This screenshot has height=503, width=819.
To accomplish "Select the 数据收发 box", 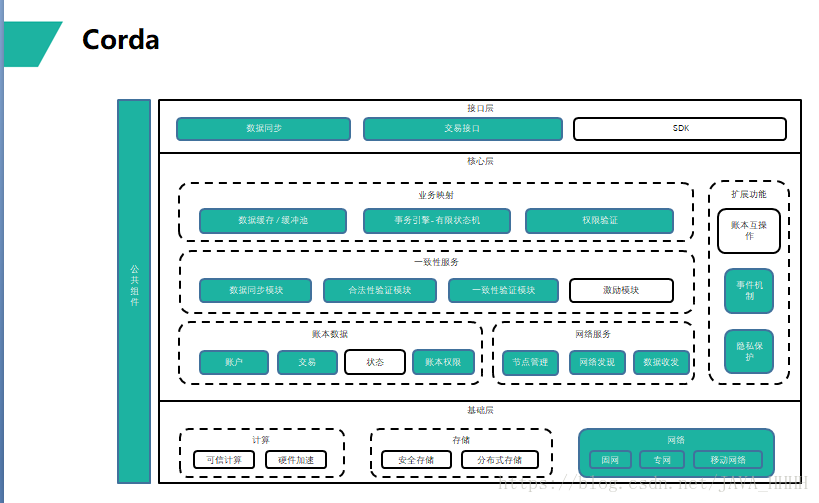I will pos(661,362).
